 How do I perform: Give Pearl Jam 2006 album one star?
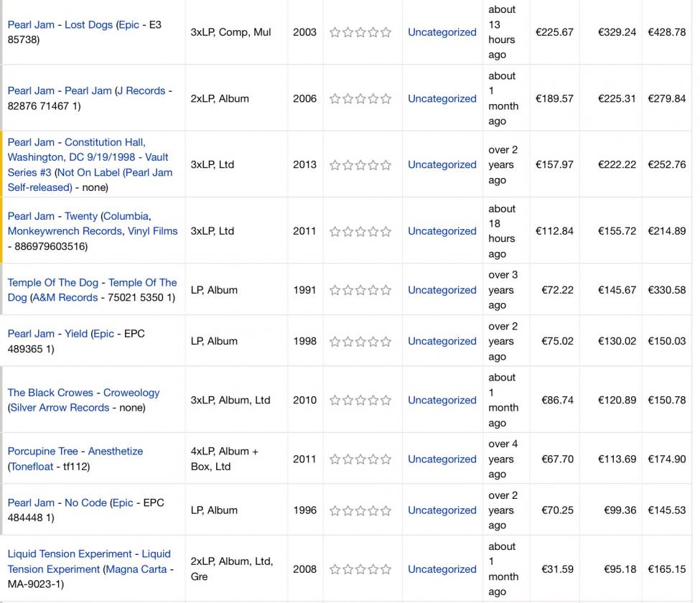click(x=335, y=99)
